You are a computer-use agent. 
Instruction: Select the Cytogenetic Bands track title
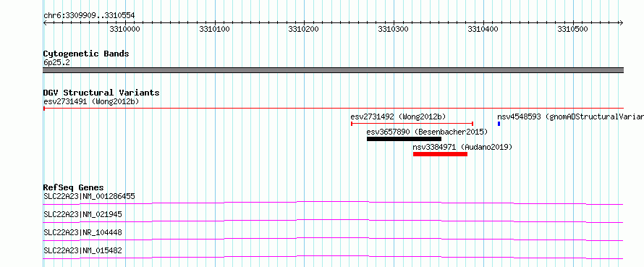coord(86,54)
